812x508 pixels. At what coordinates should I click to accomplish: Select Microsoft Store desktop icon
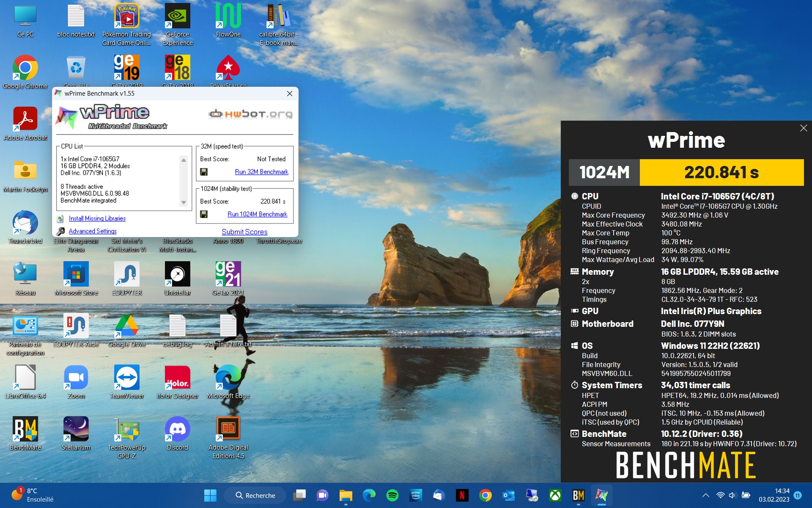point(76,279)
